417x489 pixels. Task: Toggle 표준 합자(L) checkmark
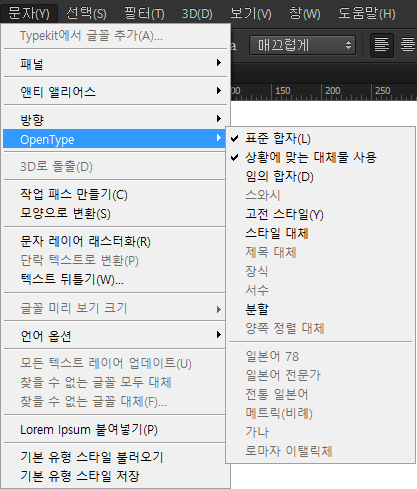tap(320, 138)
